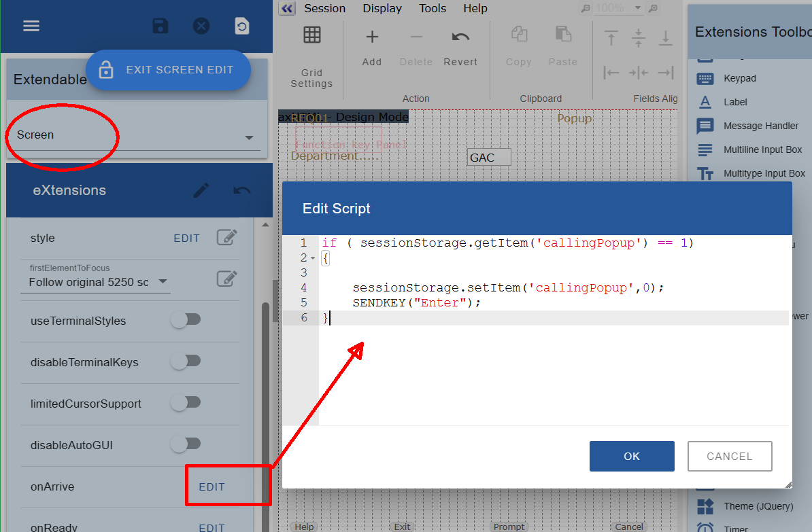Click the save disk icon
Image resolution: width=812 pixels, height=532 pixels.
[160, 26]
